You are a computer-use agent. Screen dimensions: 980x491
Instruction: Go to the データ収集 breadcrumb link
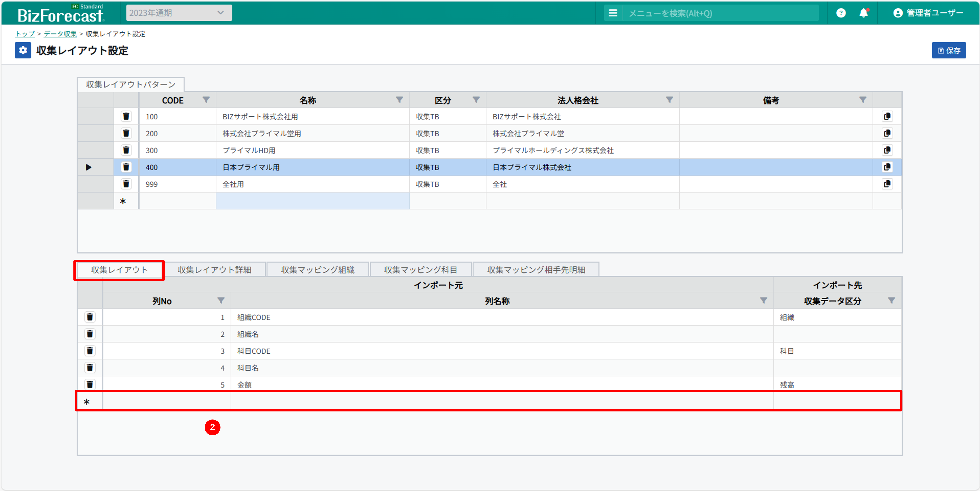coord(60,34)
